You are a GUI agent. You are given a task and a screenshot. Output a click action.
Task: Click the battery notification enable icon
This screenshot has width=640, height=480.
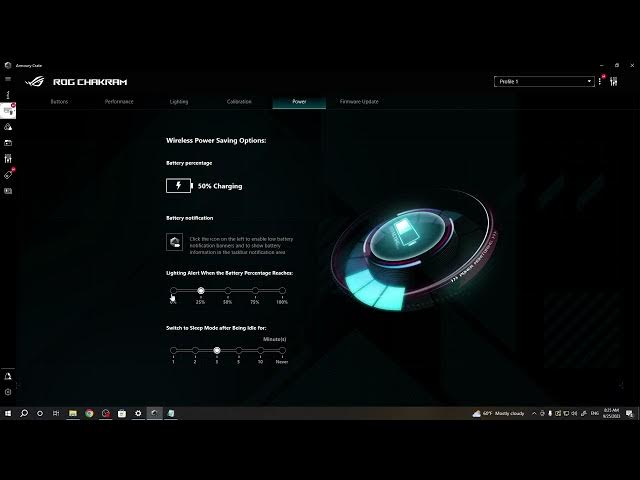(174, 242)
